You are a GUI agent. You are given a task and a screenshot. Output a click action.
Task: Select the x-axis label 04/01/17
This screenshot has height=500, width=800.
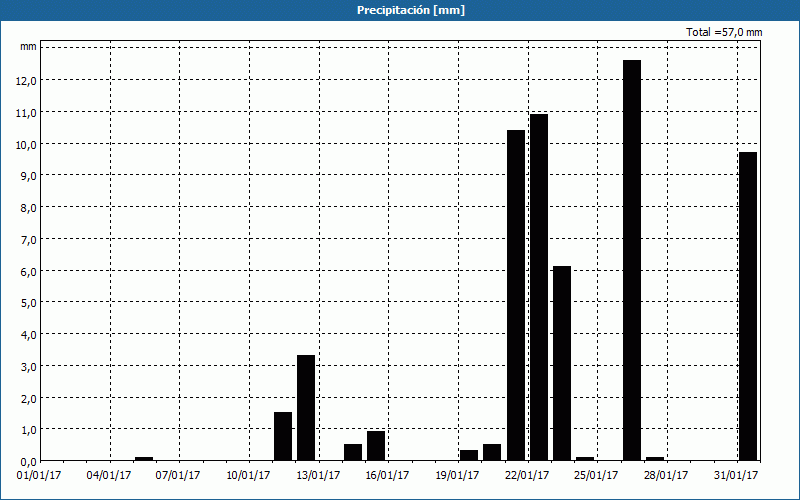[x=109, y=475]
